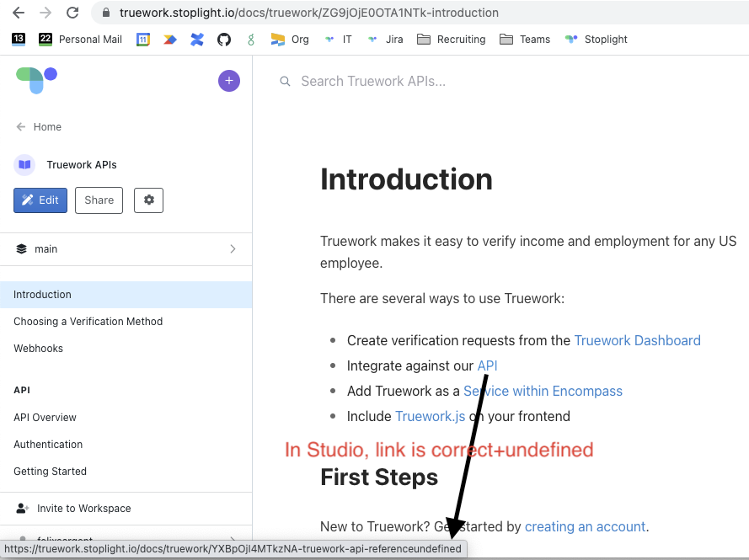The width and height of the screenshot is (749, 560).
Task: Open the Stoplight workspace settings gear
Action: click(148, 200)
